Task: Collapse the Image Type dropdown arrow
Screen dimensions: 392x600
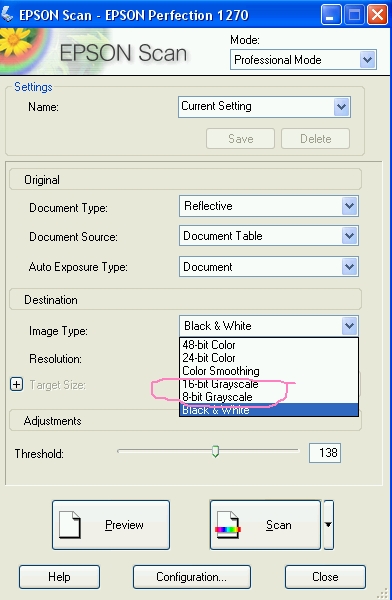Action: point(350,326)
